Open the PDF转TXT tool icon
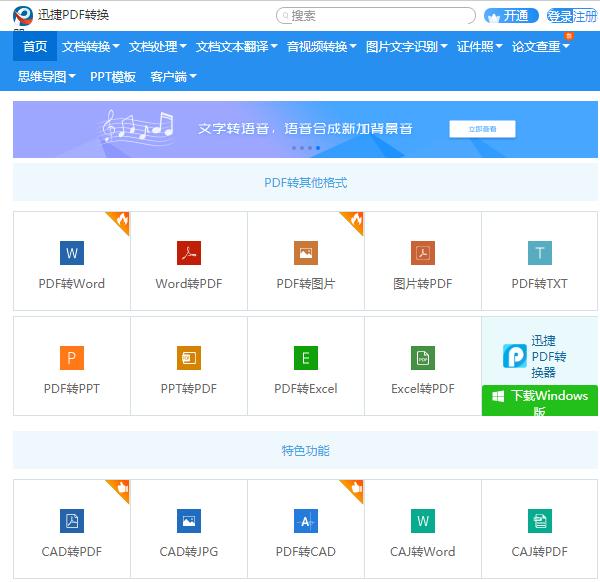600x582 pixels. click(x=540, y=253)
